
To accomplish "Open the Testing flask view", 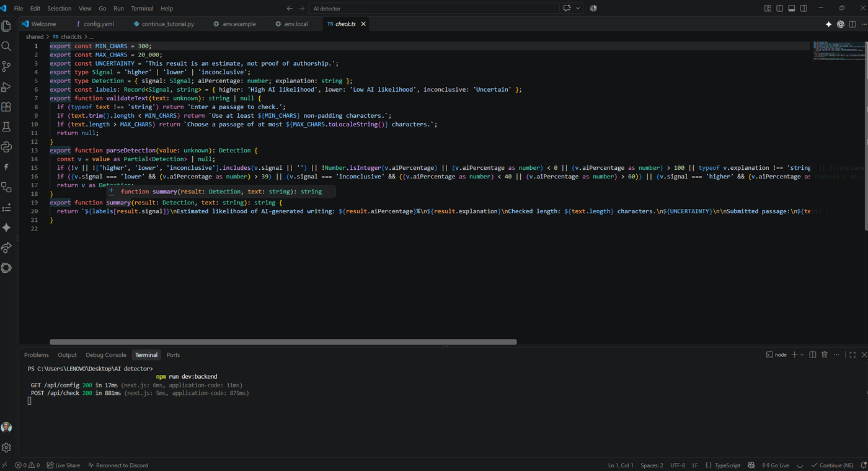I will click(x=6, y=127).
